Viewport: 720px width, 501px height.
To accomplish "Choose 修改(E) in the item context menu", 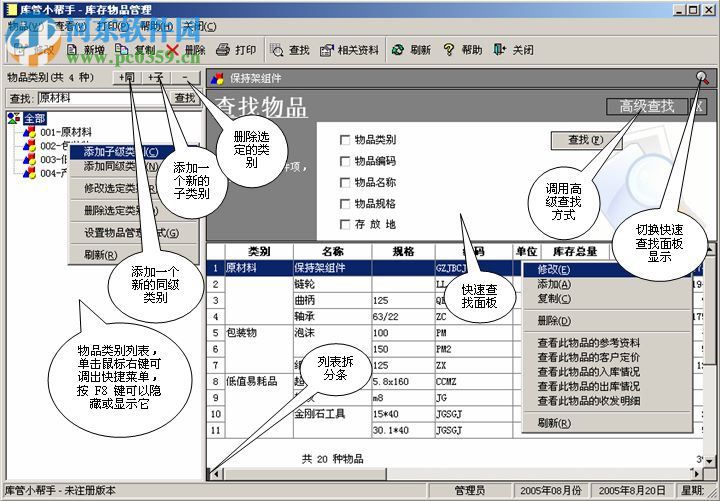I will pyautogui.click(x=607, y=270).
